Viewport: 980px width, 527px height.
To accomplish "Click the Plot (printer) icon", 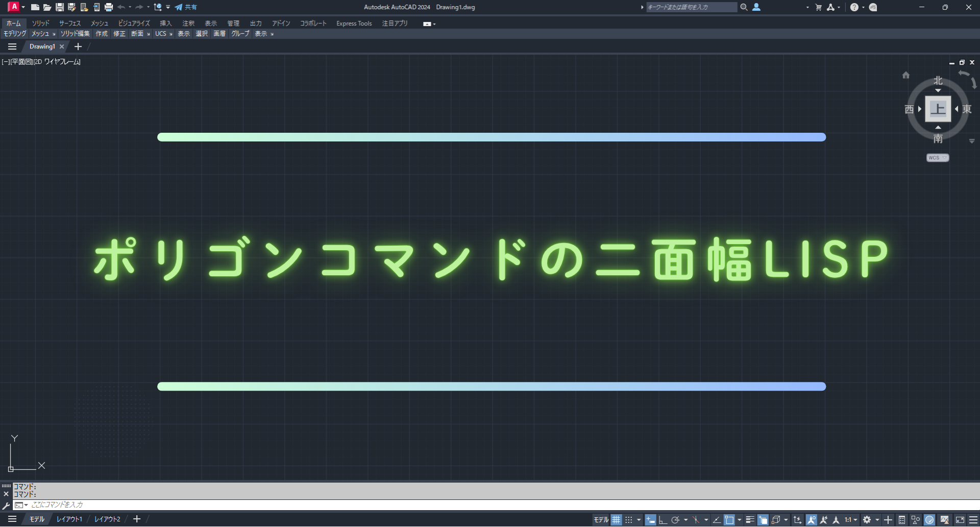I will coord(108,7).
